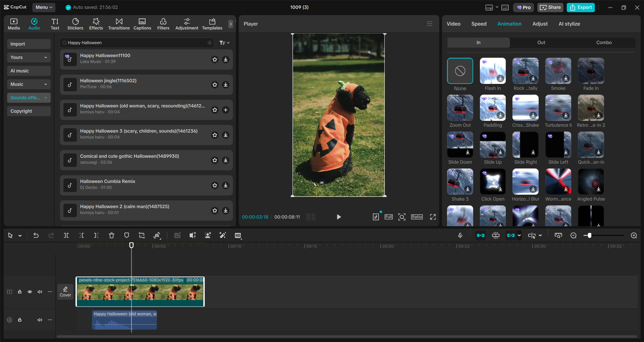Open the crop tool
Screen dimensions: 644x342
click(141, 235)
